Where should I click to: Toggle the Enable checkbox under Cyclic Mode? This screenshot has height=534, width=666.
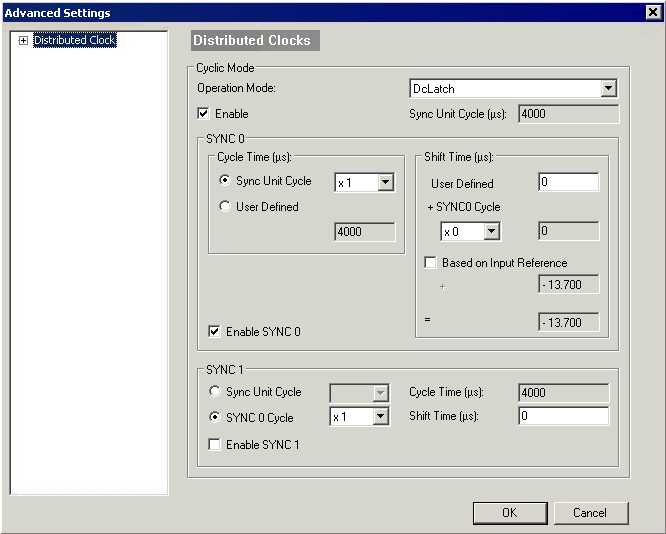point(203,114)
